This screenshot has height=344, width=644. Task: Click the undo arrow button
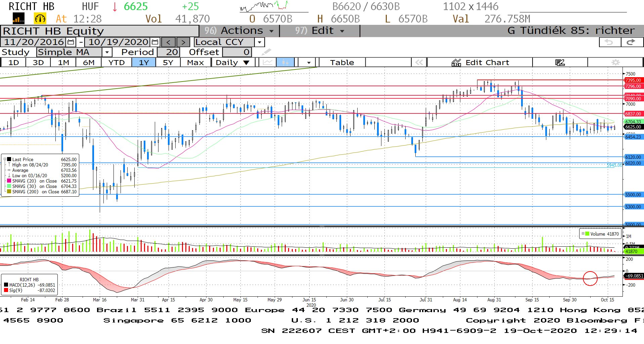610,42
